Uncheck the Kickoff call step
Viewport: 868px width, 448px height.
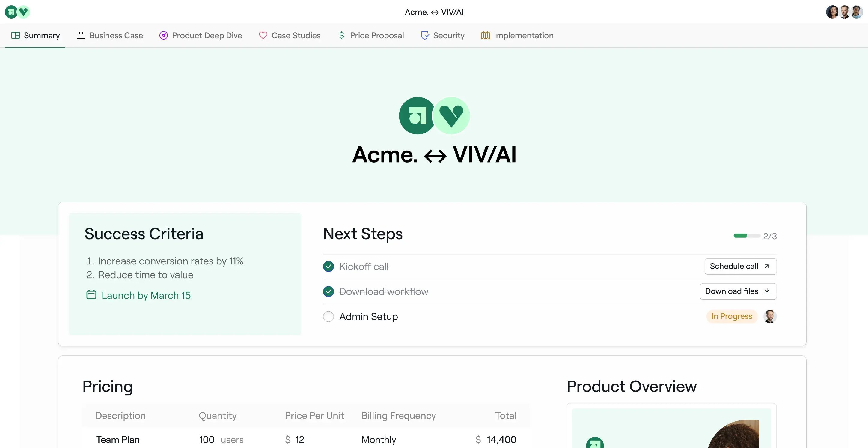[328, 267]
